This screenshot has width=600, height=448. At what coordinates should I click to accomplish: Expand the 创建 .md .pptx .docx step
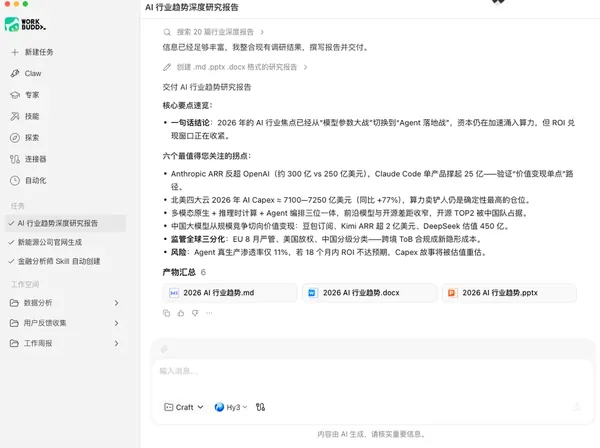pos(236,67)
